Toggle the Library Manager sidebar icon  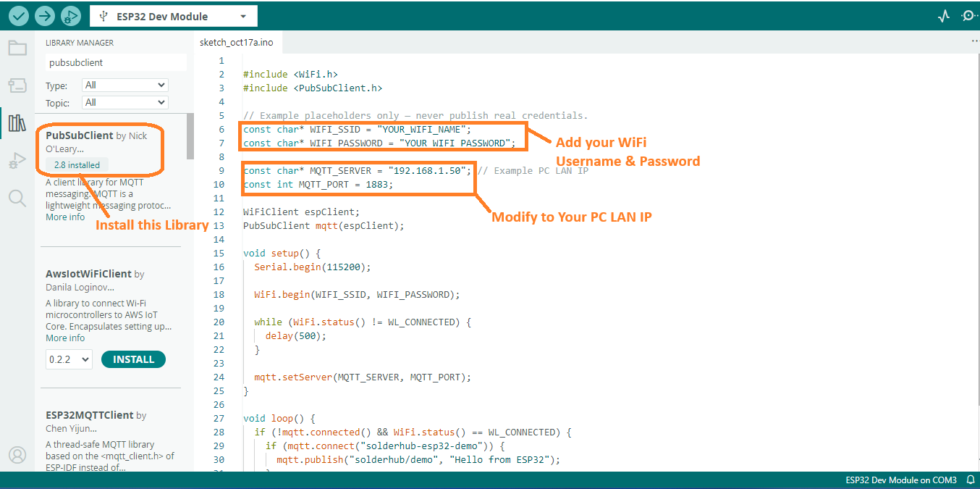pos(17,123)
